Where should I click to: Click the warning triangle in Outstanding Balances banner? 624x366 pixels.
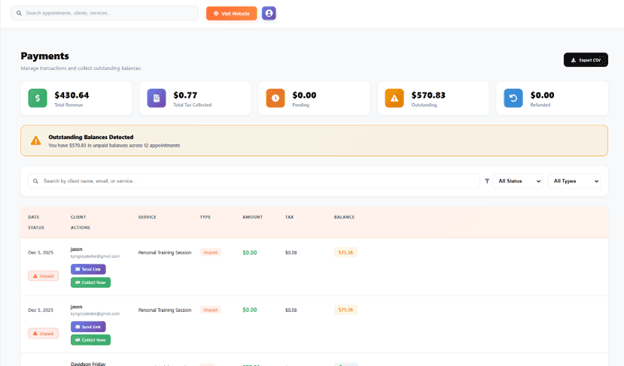[x=36, y=141]
